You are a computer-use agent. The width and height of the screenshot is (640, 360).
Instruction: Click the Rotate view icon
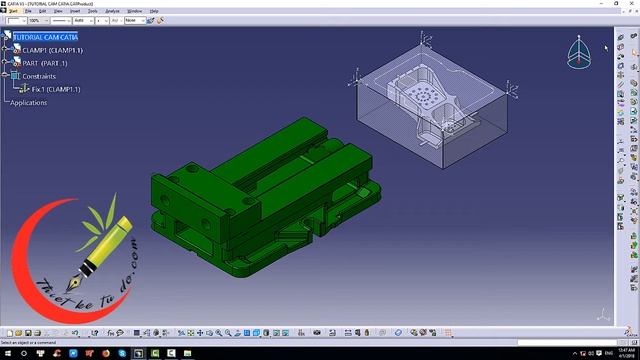[209, 333]
